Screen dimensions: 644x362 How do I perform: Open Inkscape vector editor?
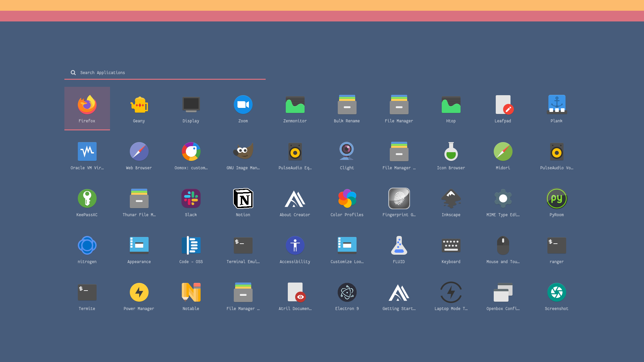pyautogui.click(x=451, y=202)
